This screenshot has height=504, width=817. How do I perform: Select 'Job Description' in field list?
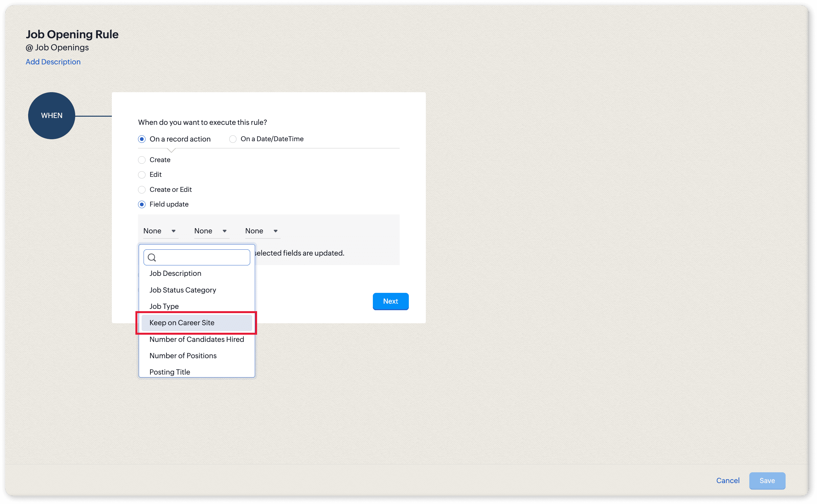[175, 273]
